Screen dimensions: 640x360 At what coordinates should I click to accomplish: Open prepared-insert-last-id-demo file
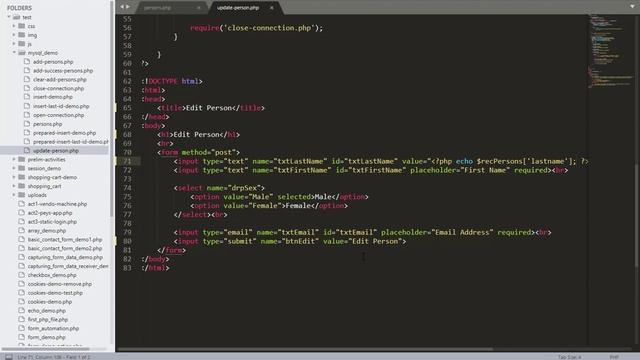71,142
